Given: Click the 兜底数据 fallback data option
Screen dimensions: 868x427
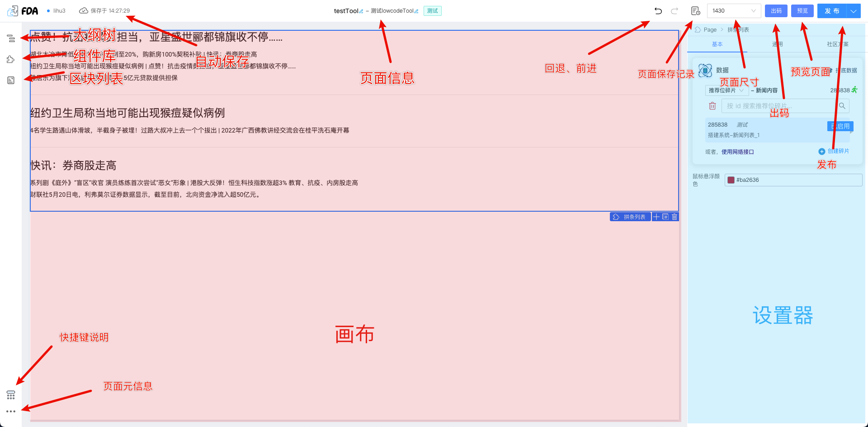Looking at the screenshot, I should [844, 70].
